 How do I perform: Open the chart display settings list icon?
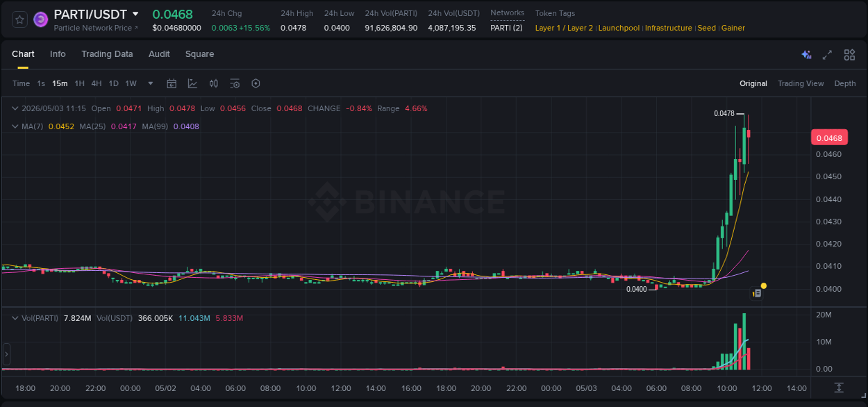pos(235,83)
